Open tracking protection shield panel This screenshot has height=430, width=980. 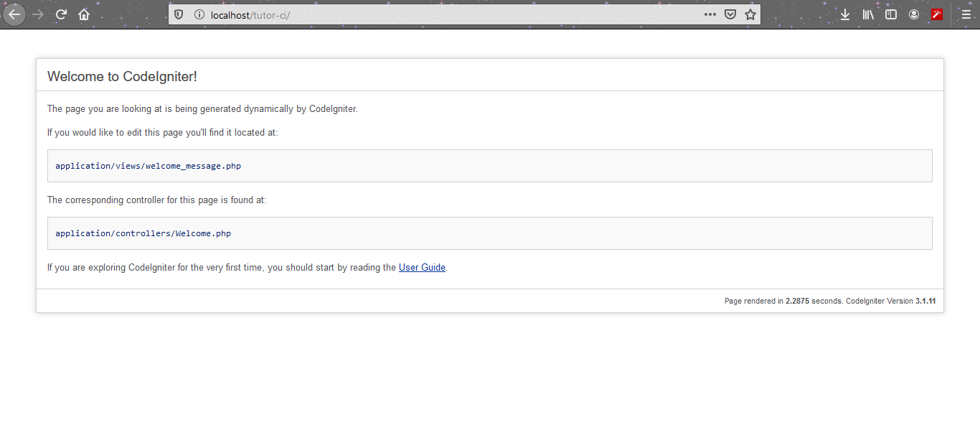click(179, 14)
